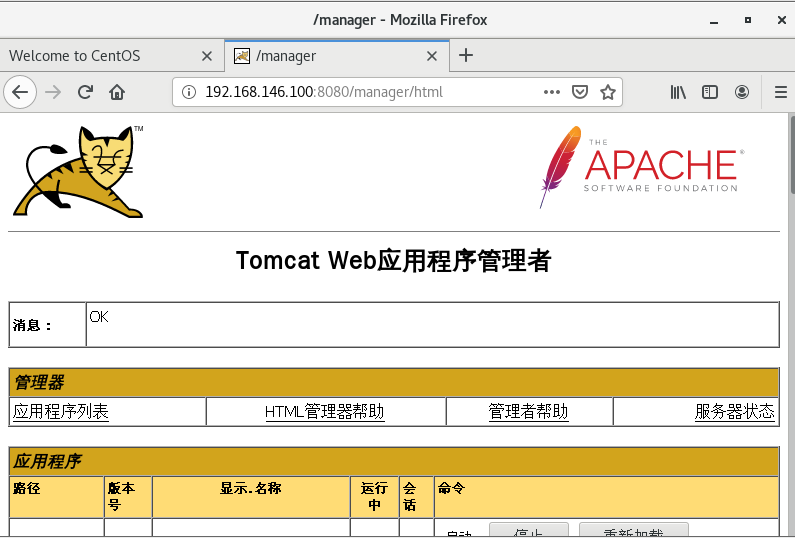Open the 管理者帮助 link

528,412
